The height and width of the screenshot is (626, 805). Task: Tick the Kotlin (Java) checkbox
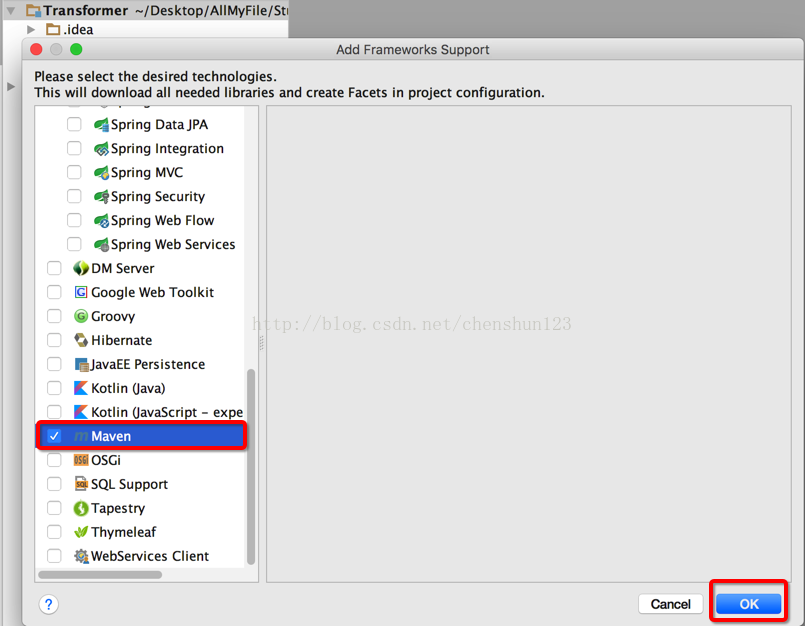click(x=54, y=388)
